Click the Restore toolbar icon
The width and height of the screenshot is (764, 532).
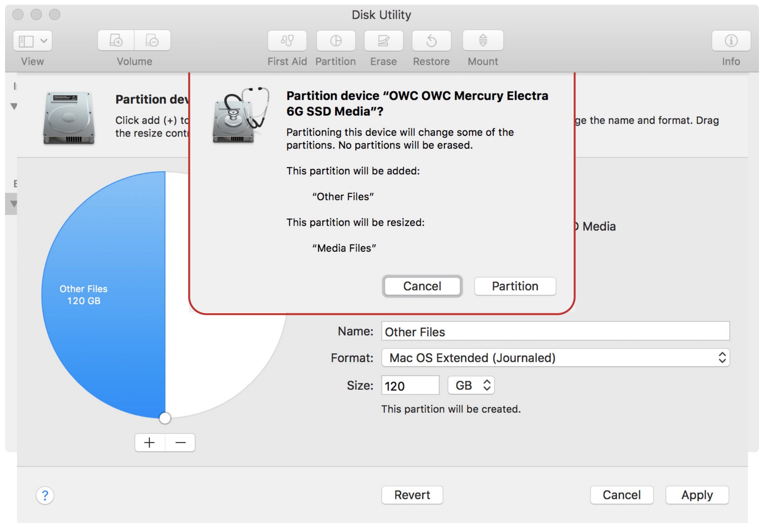[431, 41]
